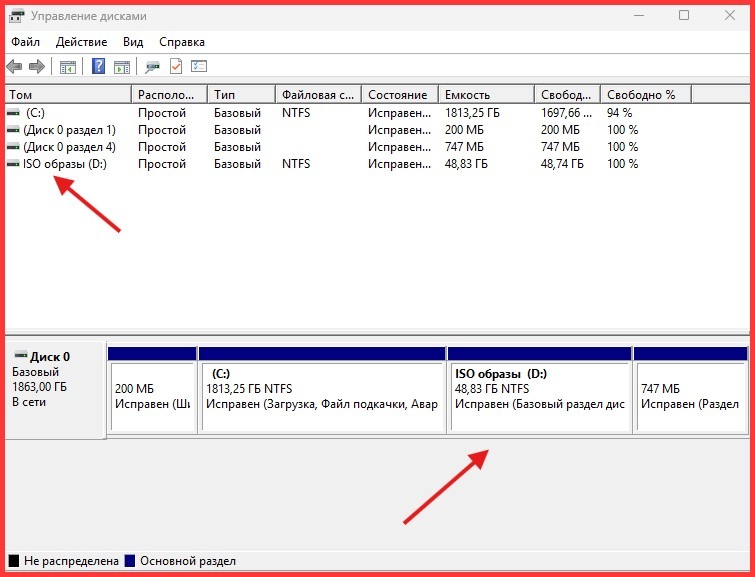This screenshot has height=577, width=755.
Task: Select the 747 МБ partition in the disk map
Action: tap(690, 390)
